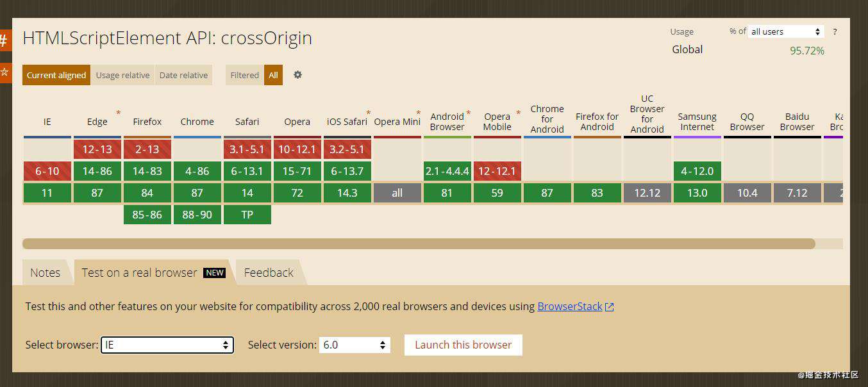Open the all users usage dropdown

[786, 31]
